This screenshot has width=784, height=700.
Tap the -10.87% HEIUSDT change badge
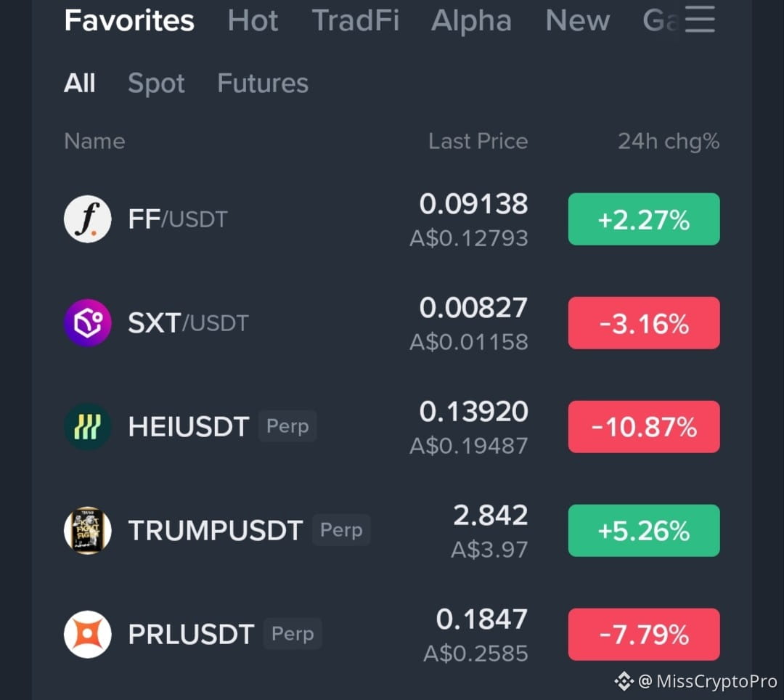click(644, 426)
